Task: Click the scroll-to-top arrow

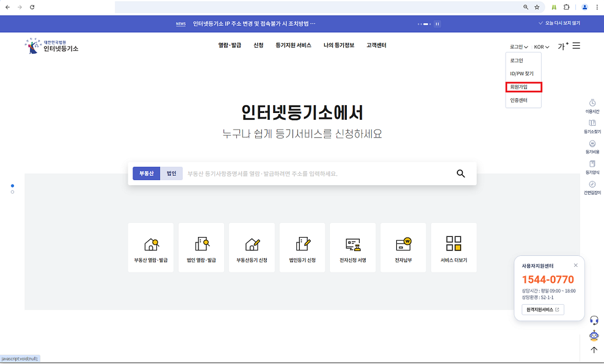Action: pyautogui.click(x=594, y=350)
